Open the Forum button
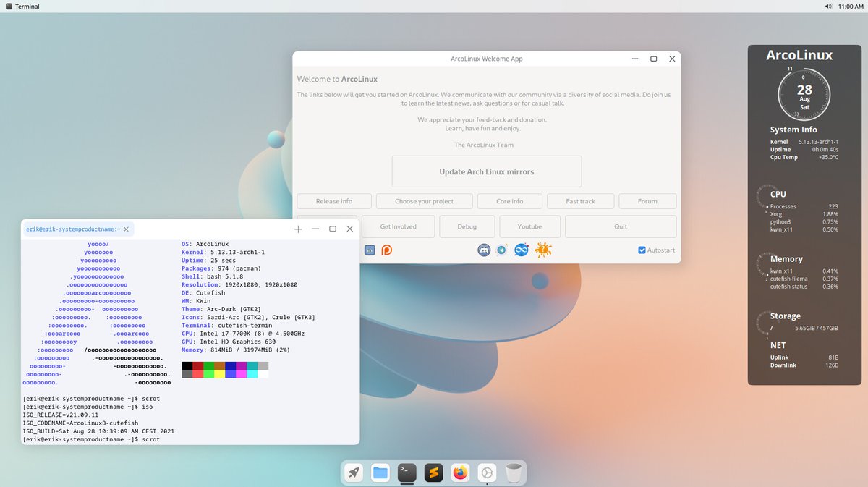 (x=647, y=201)
